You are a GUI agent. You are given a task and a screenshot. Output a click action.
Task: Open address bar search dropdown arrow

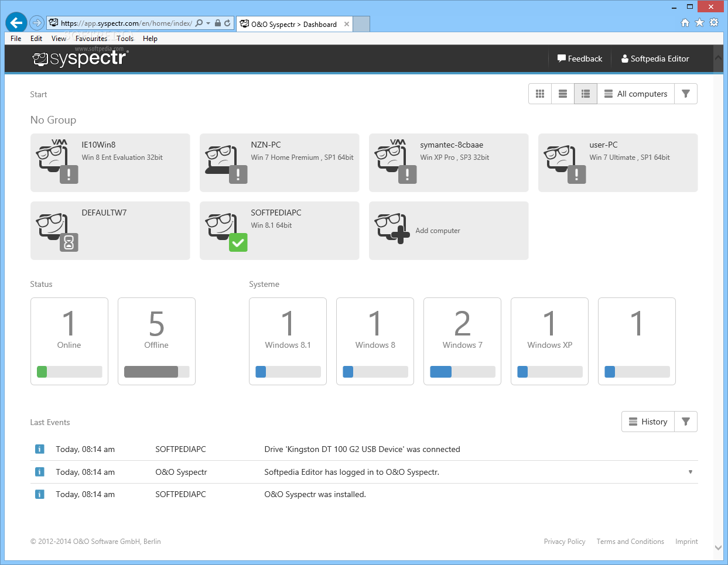point(208,23)
